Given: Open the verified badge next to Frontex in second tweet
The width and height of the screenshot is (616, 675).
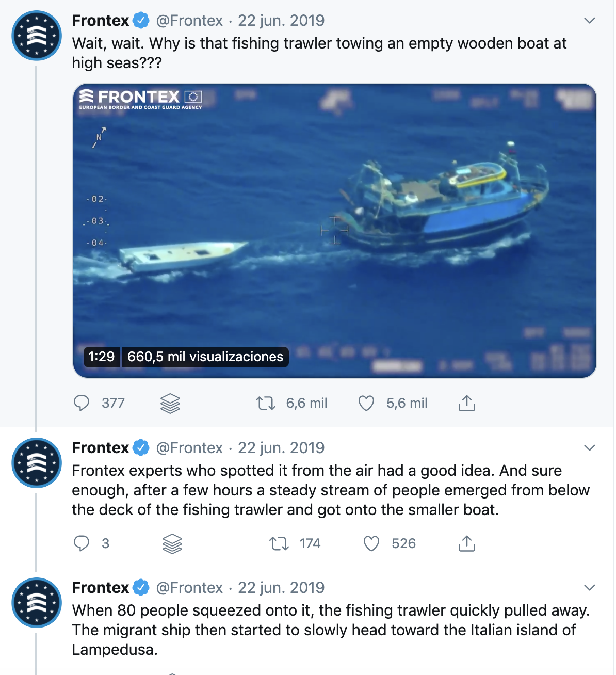Looking at the screenshot, I should click(141, 448).
